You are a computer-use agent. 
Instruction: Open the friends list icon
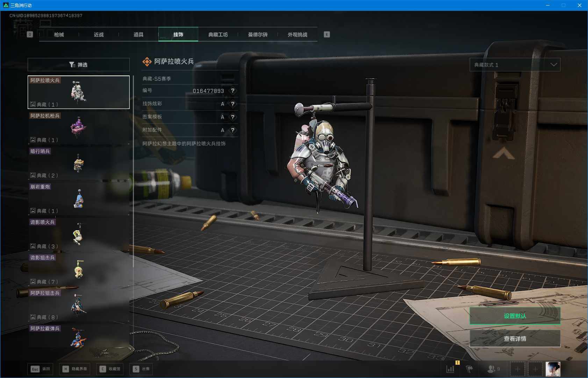(492, 369)
